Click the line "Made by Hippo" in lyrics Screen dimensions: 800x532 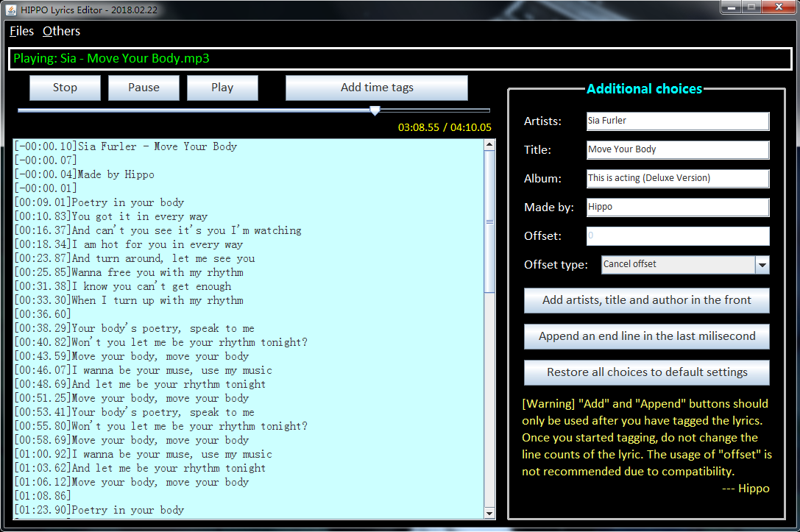84,174
